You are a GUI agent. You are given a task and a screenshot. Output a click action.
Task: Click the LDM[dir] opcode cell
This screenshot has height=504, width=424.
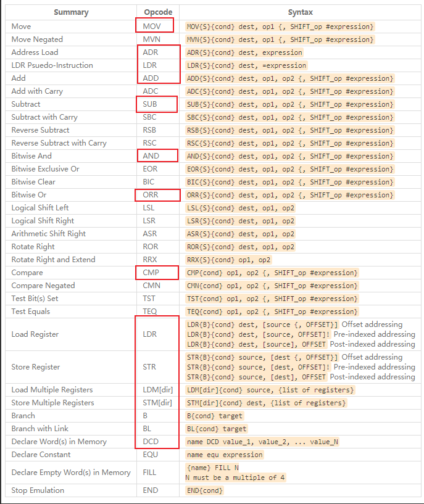click(158, 390)
